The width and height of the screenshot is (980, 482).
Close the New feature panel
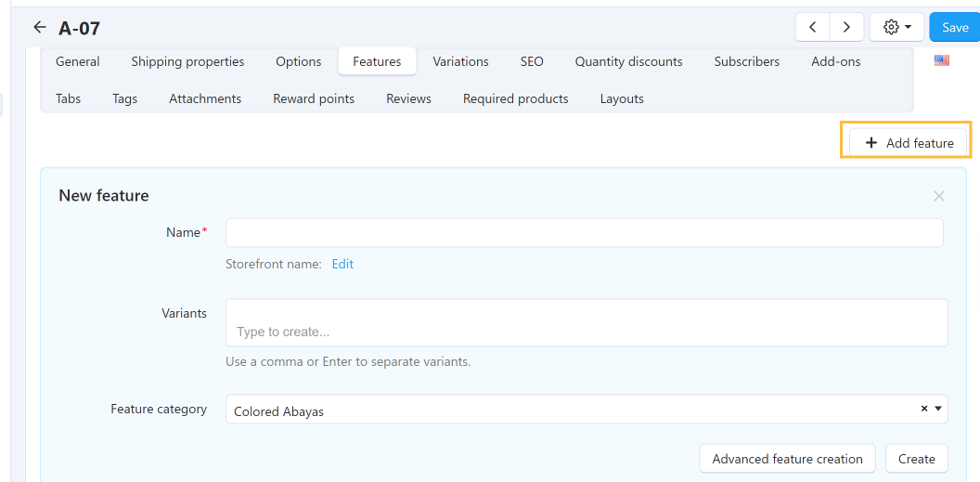pyautogui.click(x=939, y=196)
